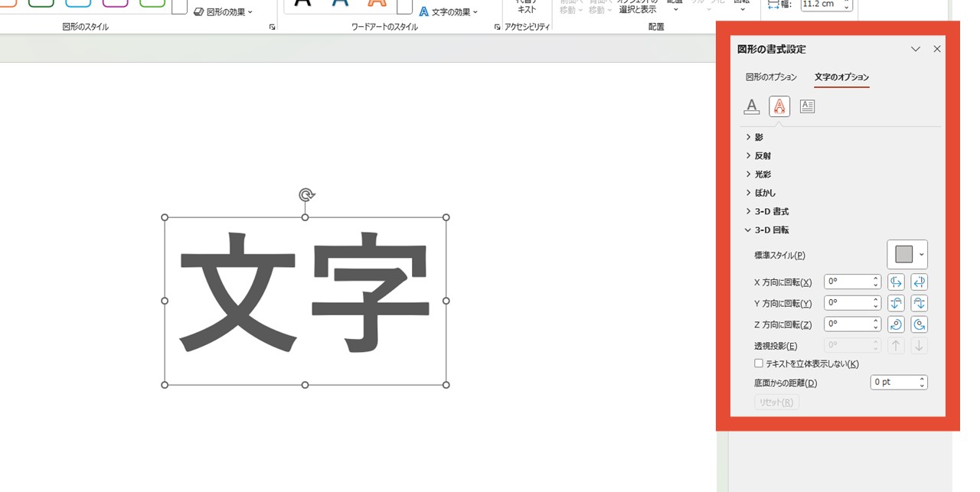
Task: Click the 図形の書式設定 pane title
Action: click(x=771, y=49)
